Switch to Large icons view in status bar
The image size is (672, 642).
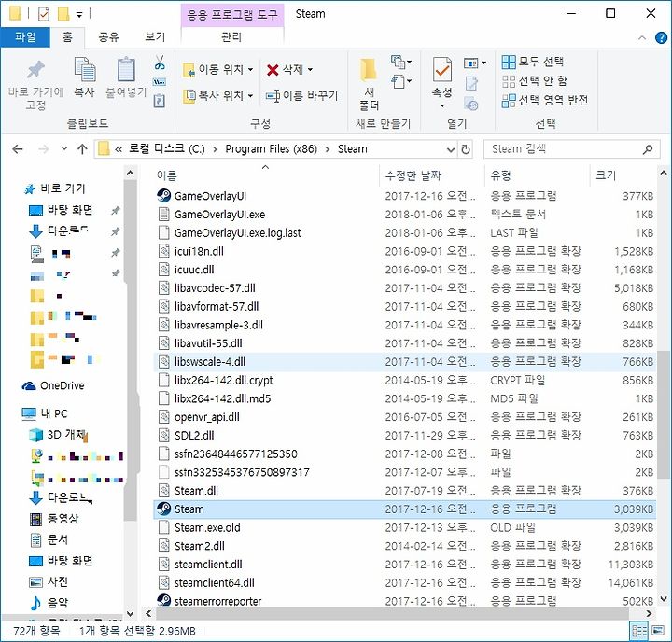click(x=658, y=631)
